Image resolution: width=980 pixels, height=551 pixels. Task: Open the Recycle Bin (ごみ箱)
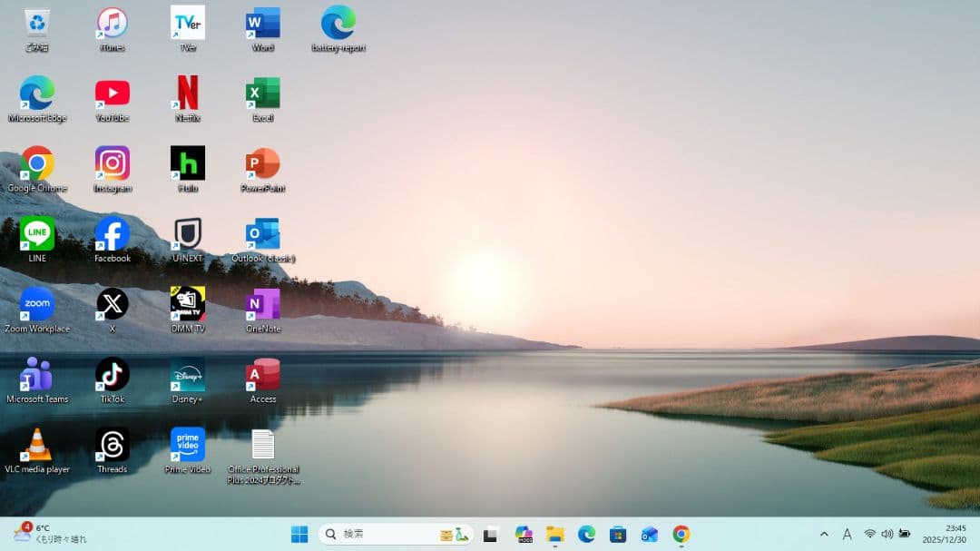coord(36,23)
